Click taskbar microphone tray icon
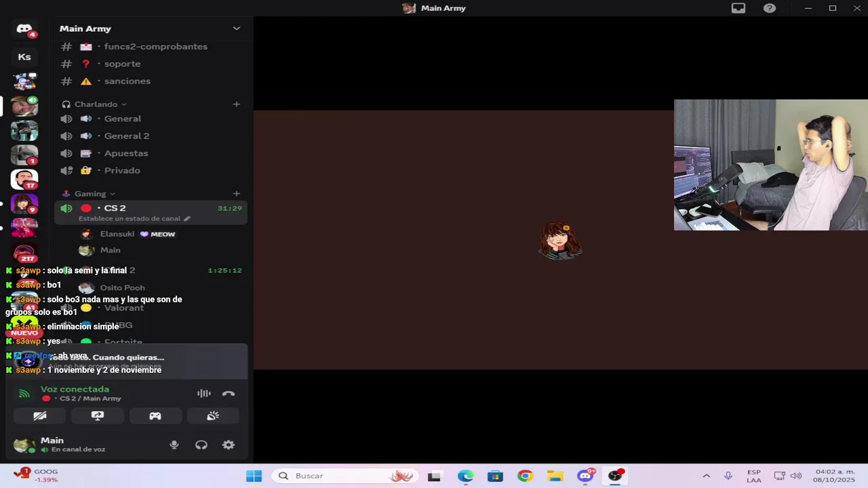 pyautogui.click(x=728, y=476)
